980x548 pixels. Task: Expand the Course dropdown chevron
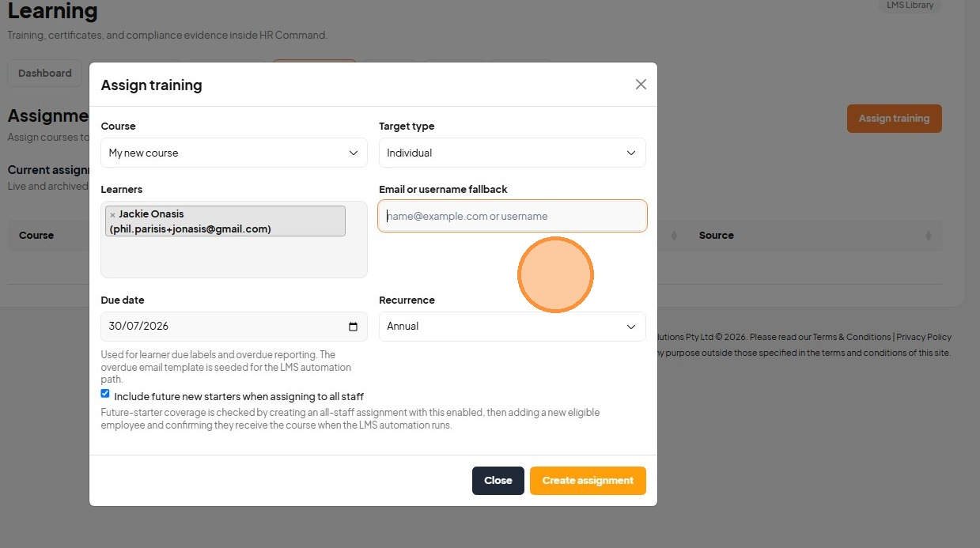point(354,153)
